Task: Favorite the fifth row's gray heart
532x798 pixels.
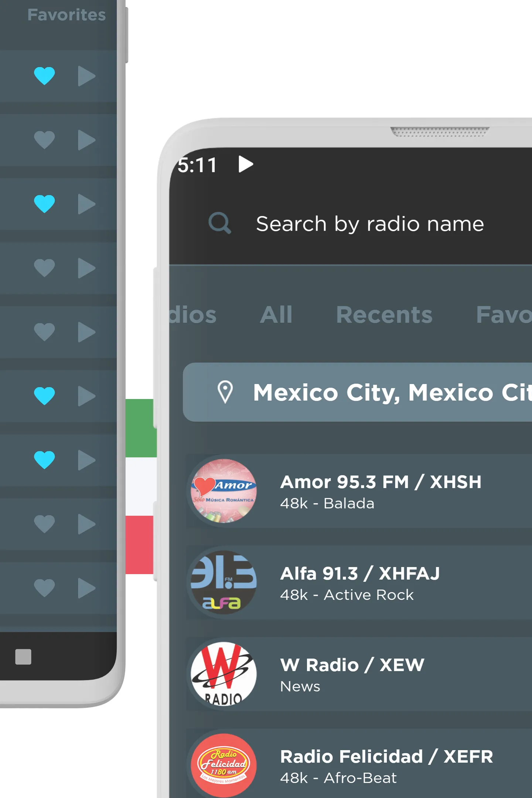Action: tap(44, 331)
